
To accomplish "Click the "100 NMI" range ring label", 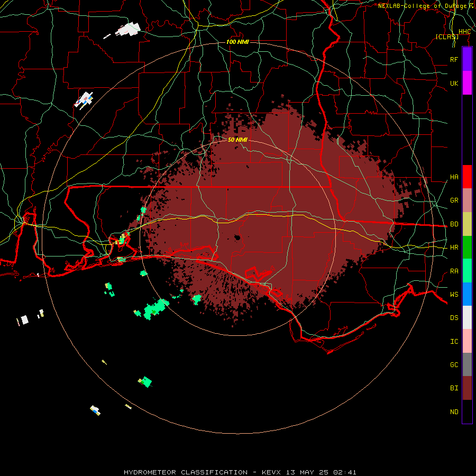I will pos(237,42).
